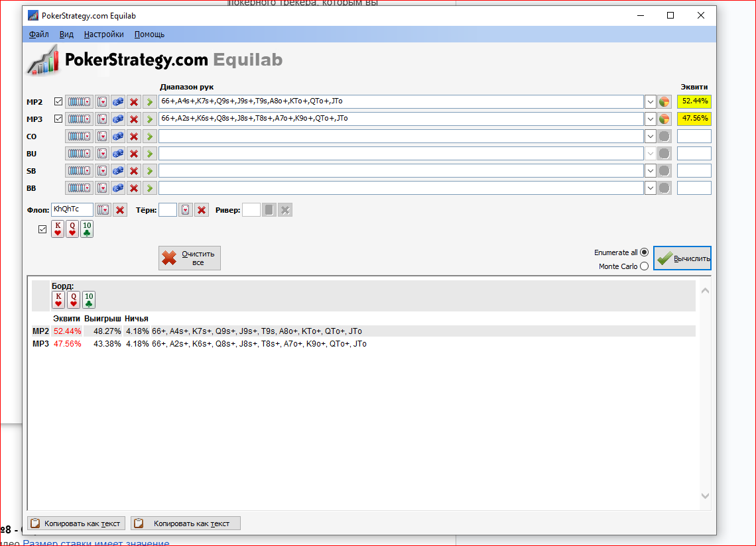Open flop card picker icon
Viewport: 756px width, 546px height.
click(103, 210)
